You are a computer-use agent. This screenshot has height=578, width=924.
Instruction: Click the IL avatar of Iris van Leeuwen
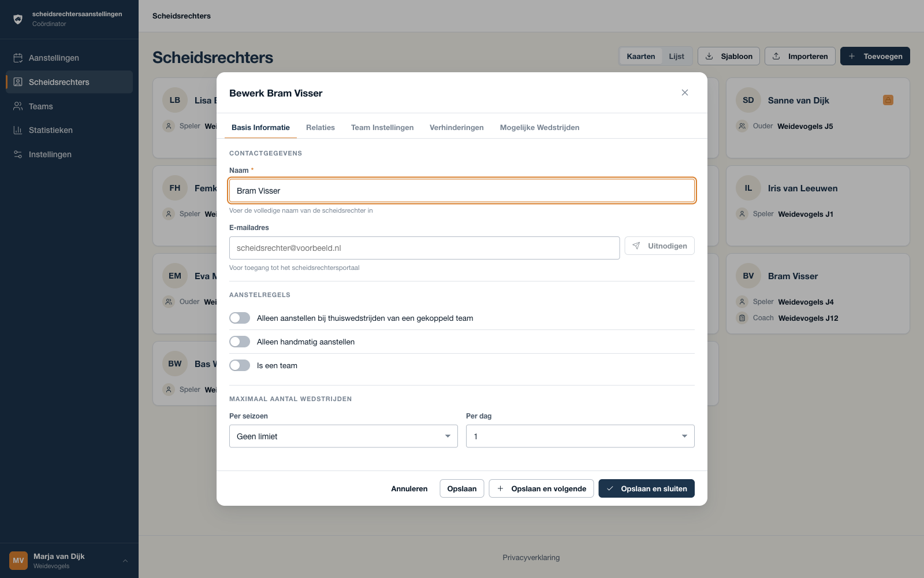tap(748, 188)
